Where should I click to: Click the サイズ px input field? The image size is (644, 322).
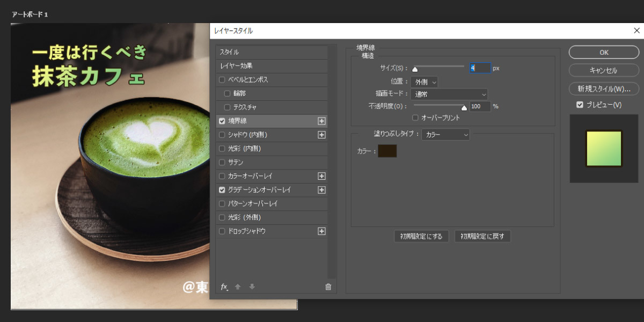tap(480, 68)
